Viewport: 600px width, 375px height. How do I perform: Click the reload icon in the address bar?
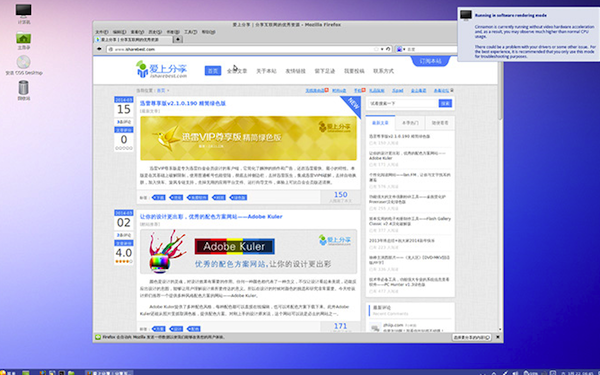[388, 49]
